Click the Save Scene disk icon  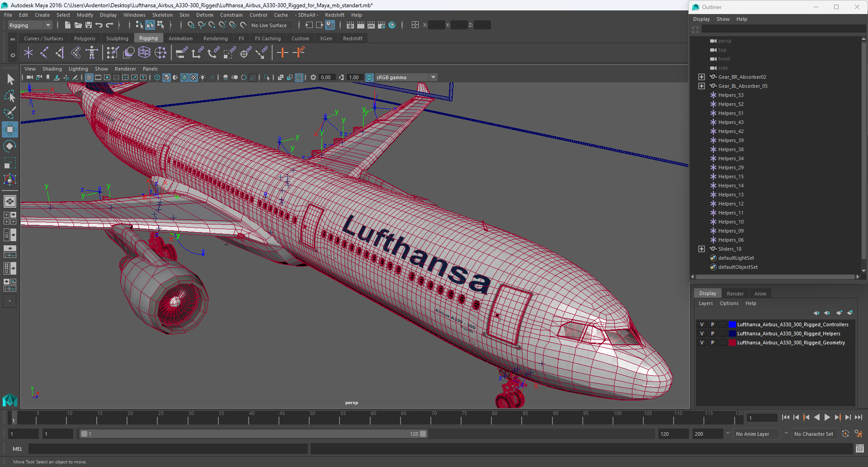89,25
